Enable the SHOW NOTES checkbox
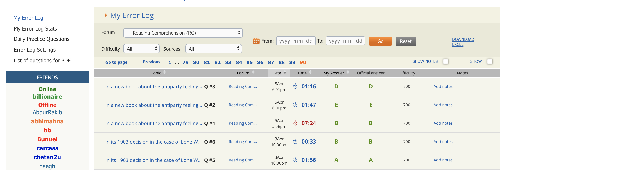 click(x=445, y=62)
